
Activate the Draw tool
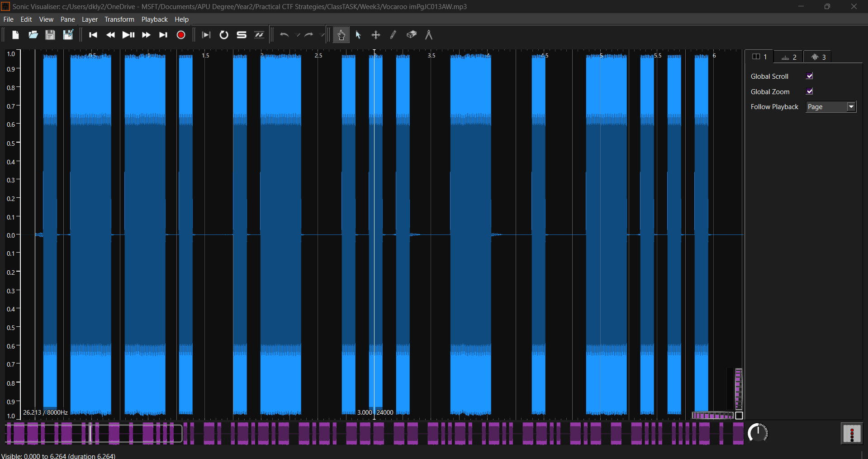[x=393, y=35]
